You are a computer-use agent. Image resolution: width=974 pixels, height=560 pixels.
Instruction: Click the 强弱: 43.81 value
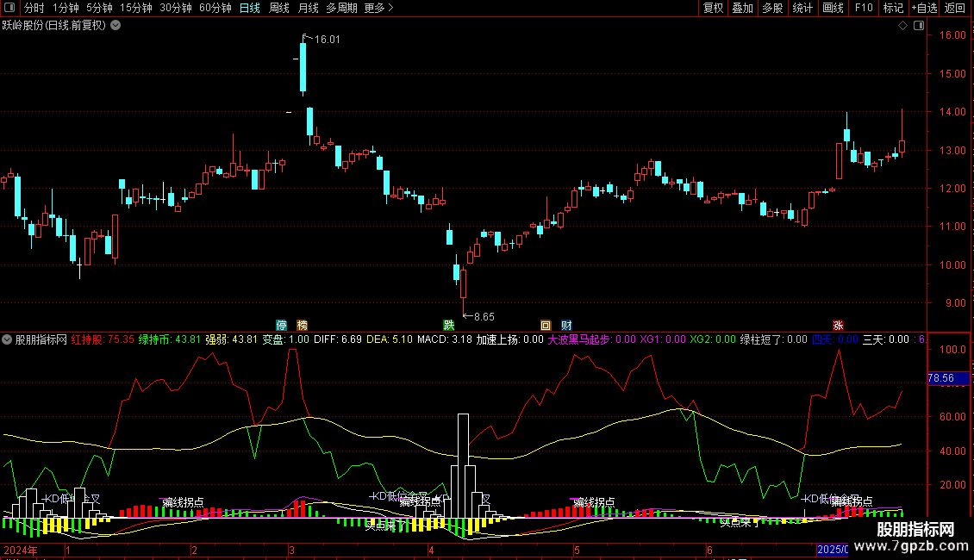231,339
